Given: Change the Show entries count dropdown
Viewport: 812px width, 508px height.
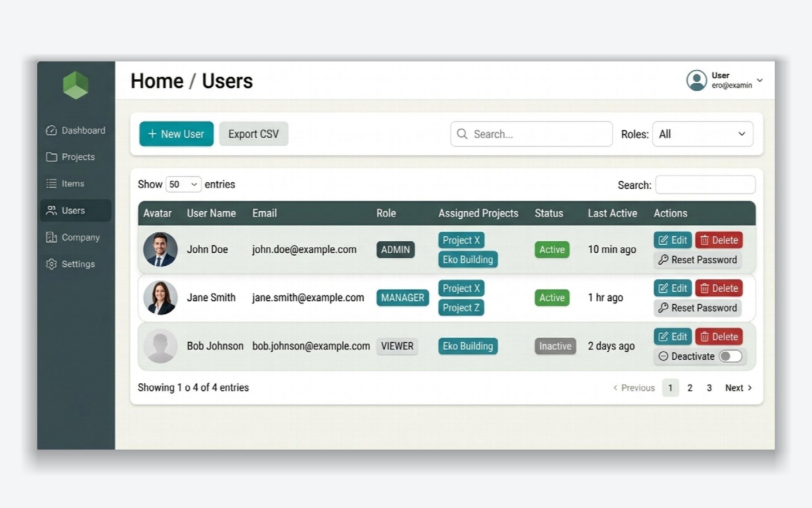Looking at the screenshot, I should [x=183, y=184].
